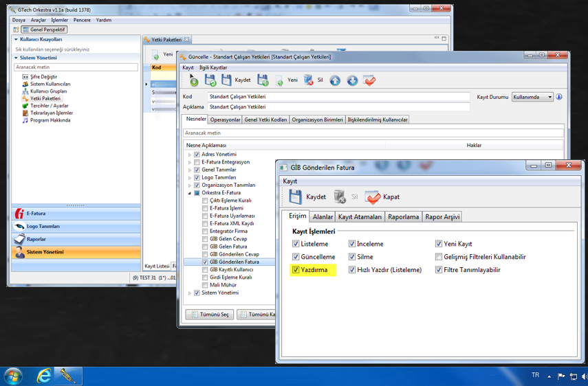Click the Genel Perspektif button
The width and height of the screenshot is (588, 386).
44,30
